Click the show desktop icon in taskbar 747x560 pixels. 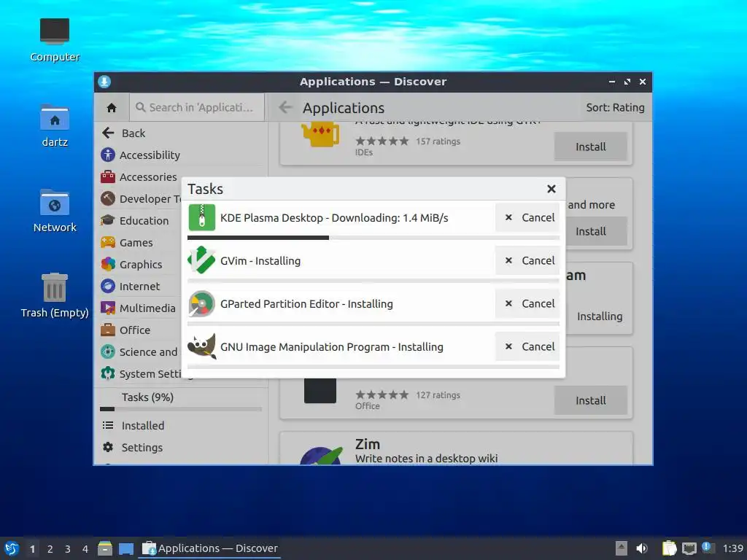[125, 548]
